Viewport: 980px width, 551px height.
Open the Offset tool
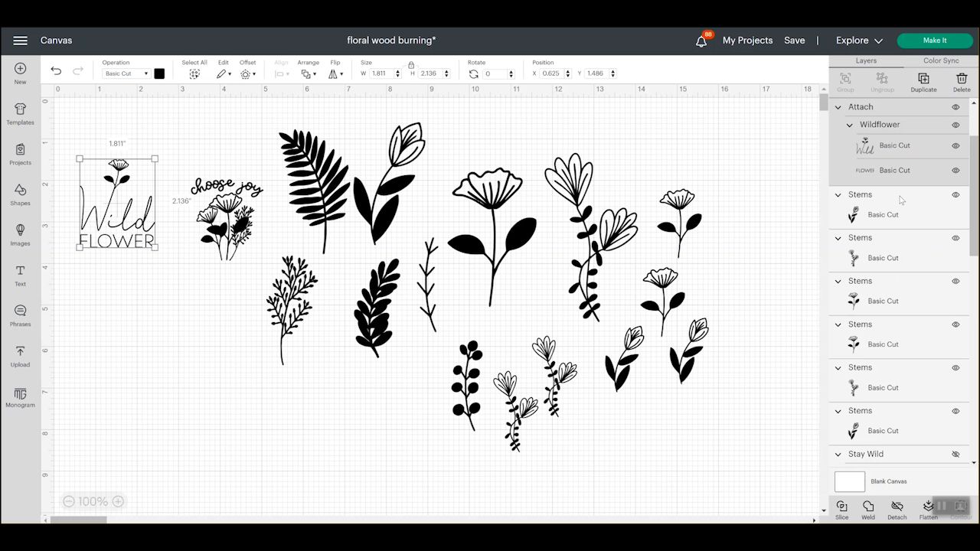point(247,73)
